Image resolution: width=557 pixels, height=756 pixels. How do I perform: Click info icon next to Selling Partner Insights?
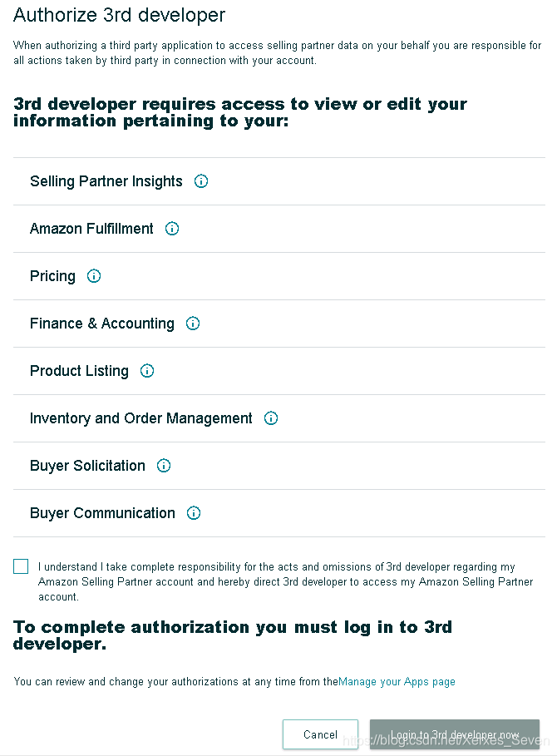click(x=201, y=180)
